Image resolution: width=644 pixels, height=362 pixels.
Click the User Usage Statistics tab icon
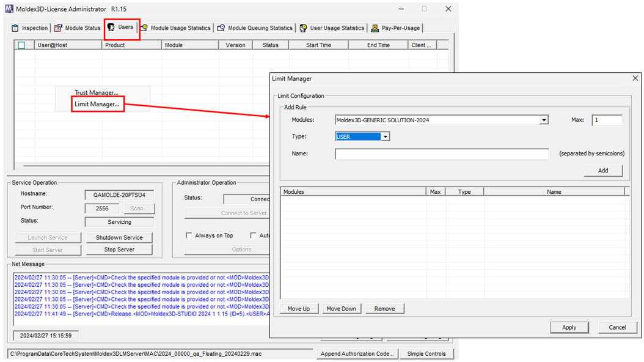click(x=303, y=28)
